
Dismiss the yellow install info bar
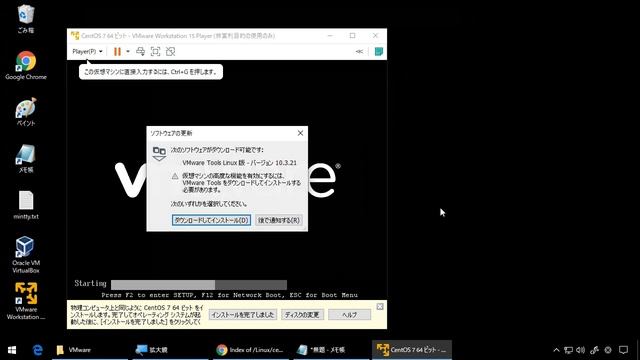click(x=380, y=307)
